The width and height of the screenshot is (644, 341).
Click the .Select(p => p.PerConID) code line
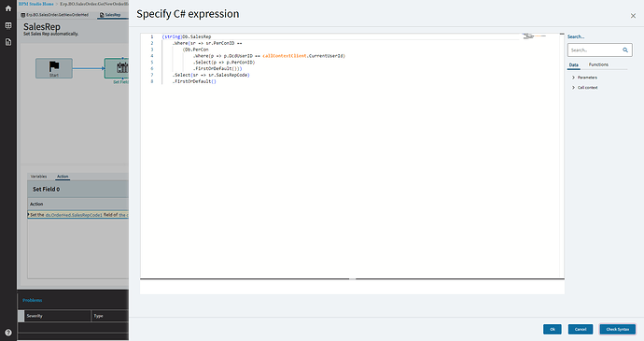pyautogui.click(x=224, y=62)
